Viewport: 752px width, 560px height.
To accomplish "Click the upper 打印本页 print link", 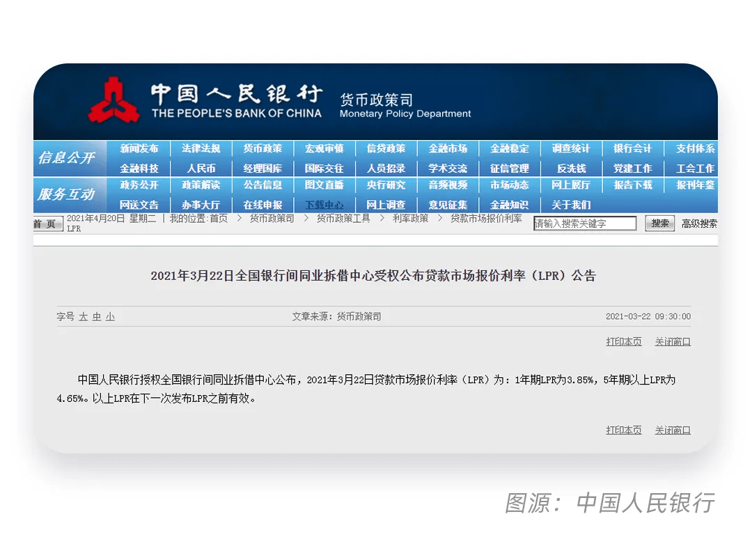I will pos(623,342).
